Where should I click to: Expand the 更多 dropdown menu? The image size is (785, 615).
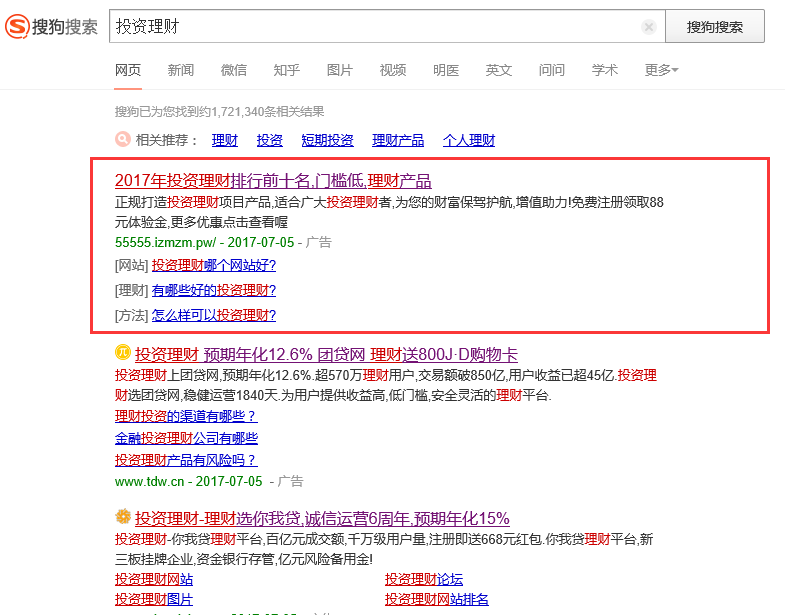tap(661, 70)
